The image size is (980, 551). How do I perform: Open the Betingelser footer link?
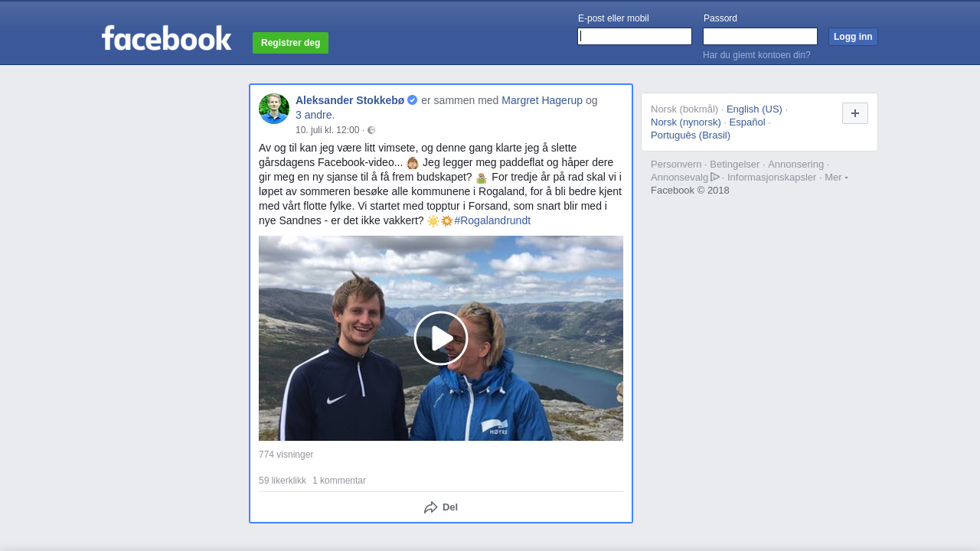735,164
